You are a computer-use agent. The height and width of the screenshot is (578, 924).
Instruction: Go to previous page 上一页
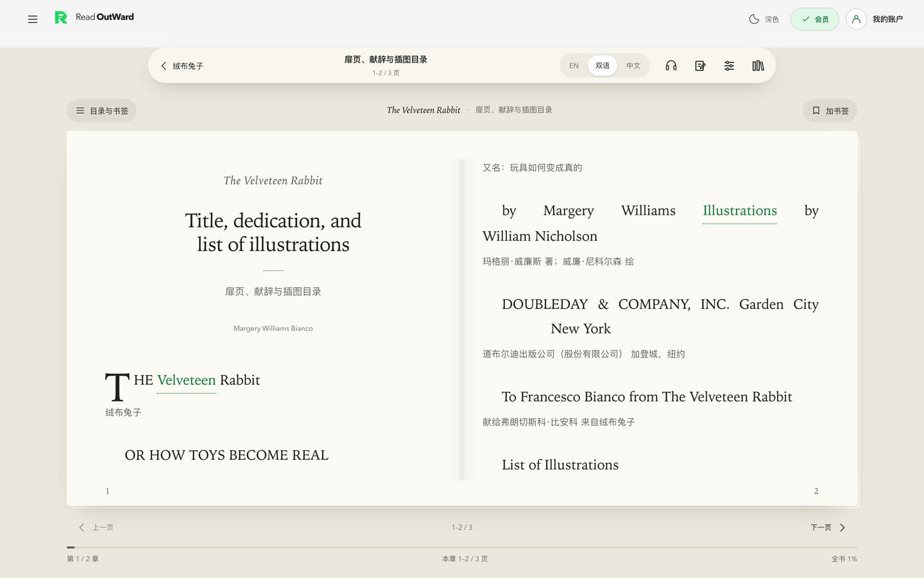click(96, 527)
